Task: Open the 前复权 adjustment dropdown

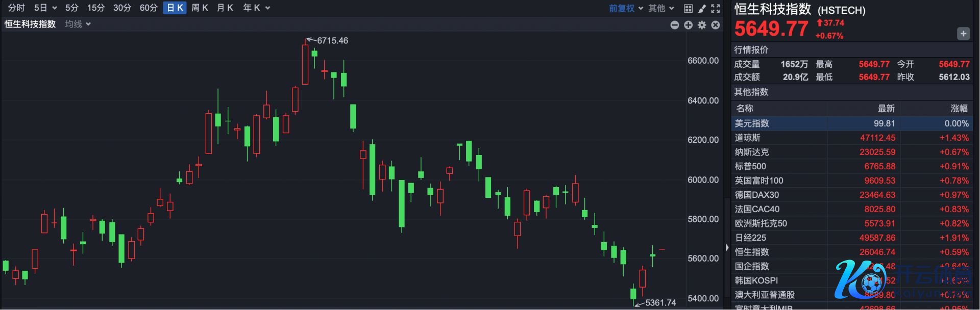Action: click(x=626, y=8)
